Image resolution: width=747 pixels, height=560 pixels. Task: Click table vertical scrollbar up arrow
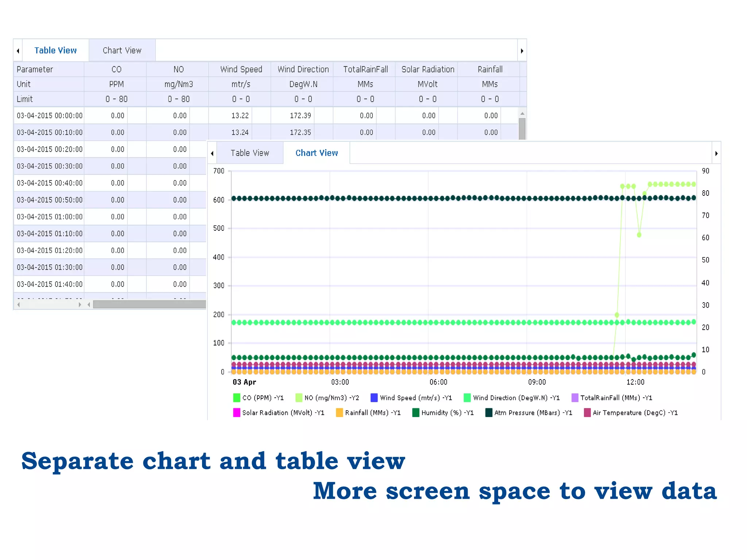pos(522,113)
